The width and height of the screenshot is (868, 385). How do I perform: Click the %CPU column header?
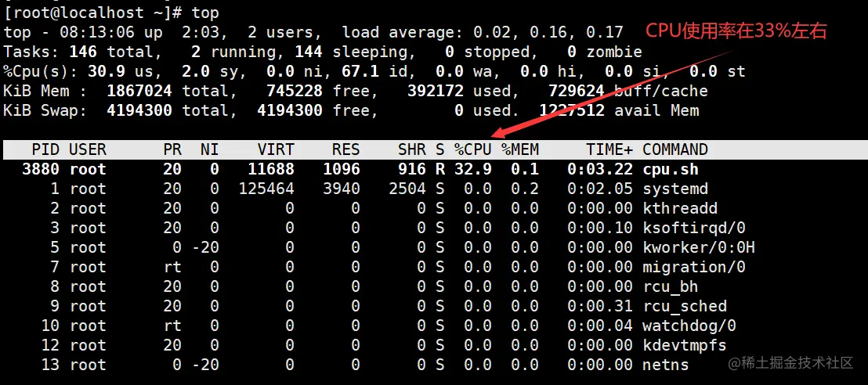472,149
